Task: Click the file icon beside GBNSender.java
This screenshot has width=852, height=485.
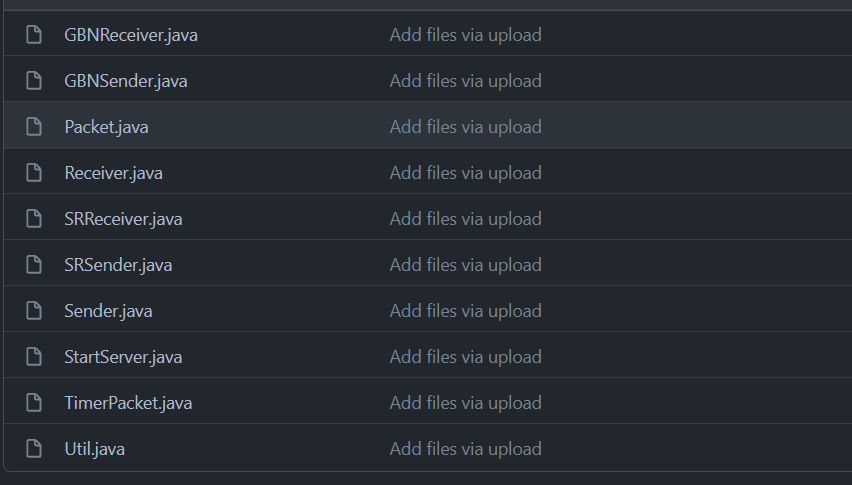Action: point(34,81)
